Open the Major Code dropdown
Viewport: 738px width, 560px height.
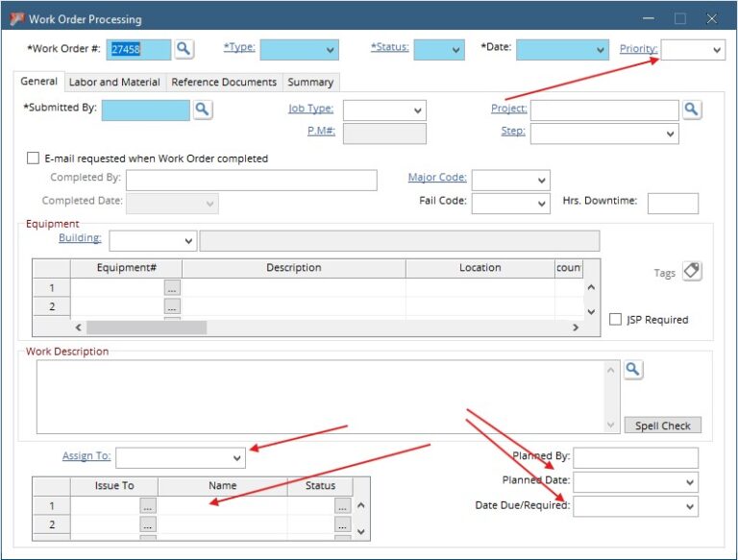541,181
